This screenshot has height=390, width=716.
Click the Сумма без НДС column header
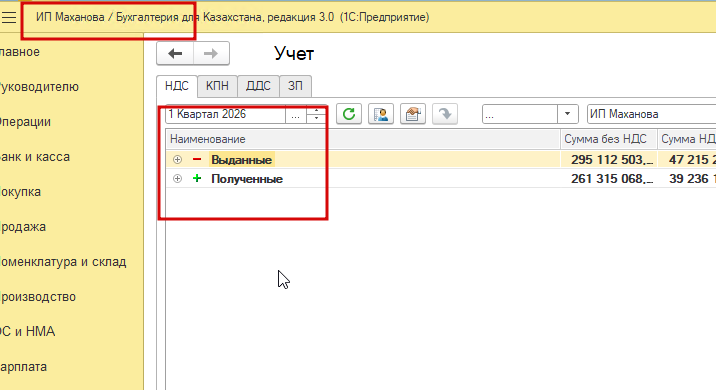pyautogui.click(x=609, y=139)
